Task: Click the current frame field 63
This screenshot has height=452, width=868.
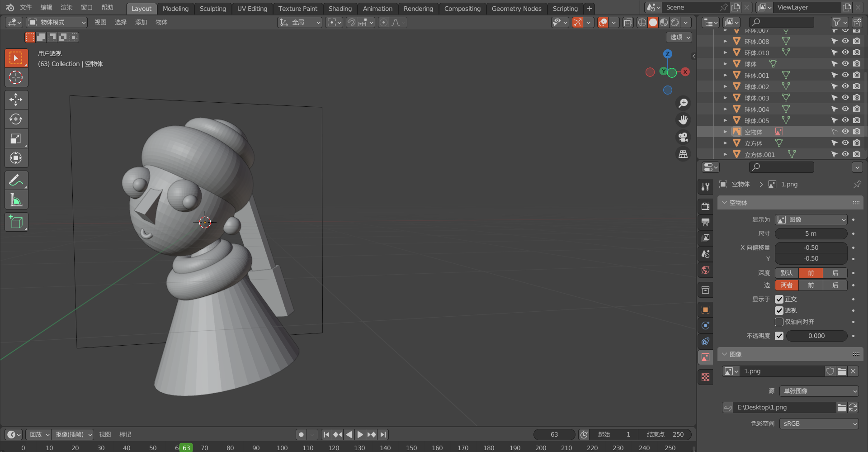Action: pos(554,434)
